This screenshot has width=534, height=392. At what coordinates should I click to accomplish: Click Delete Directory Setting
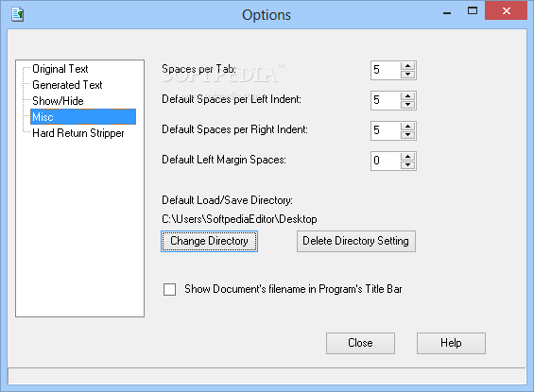pos(356,241)
